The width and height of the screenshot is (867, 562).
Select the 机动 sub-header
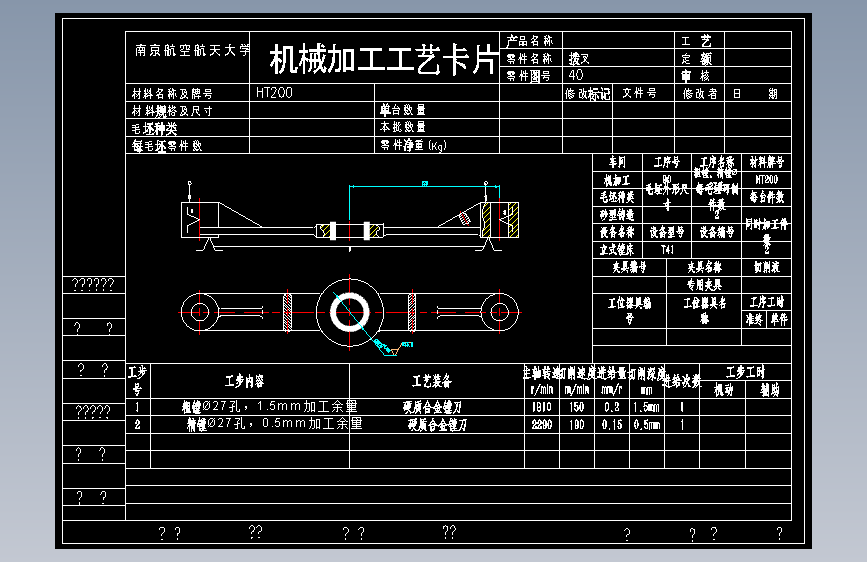(x=723, y=390)
